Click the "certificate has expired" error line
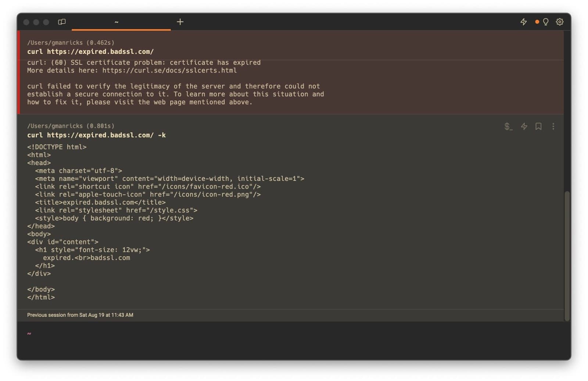This screenshot has height=381, width=588. pos(144,63)
